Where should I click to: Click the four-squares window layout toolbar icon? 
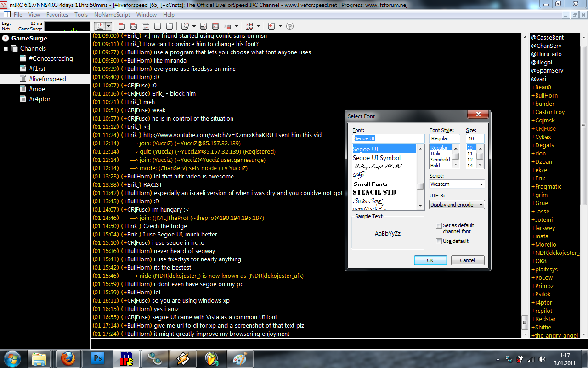(249, 26)
